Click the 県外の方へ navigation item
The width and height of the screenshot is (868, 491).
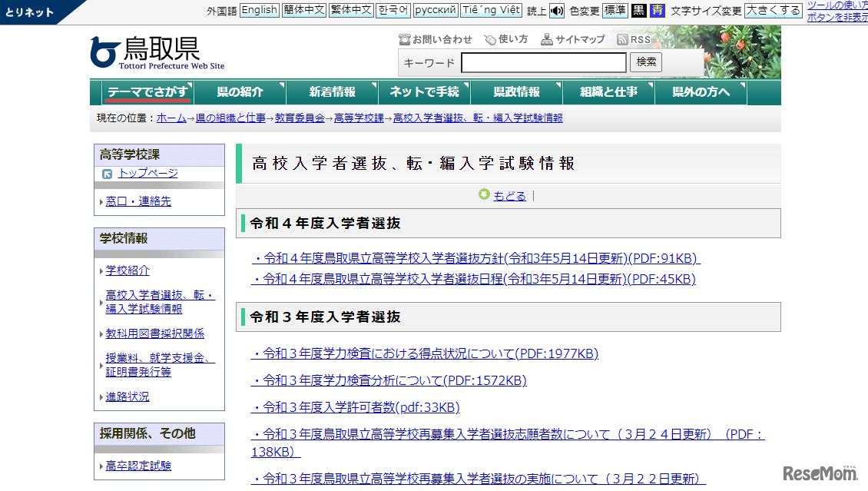pos(700,91)
